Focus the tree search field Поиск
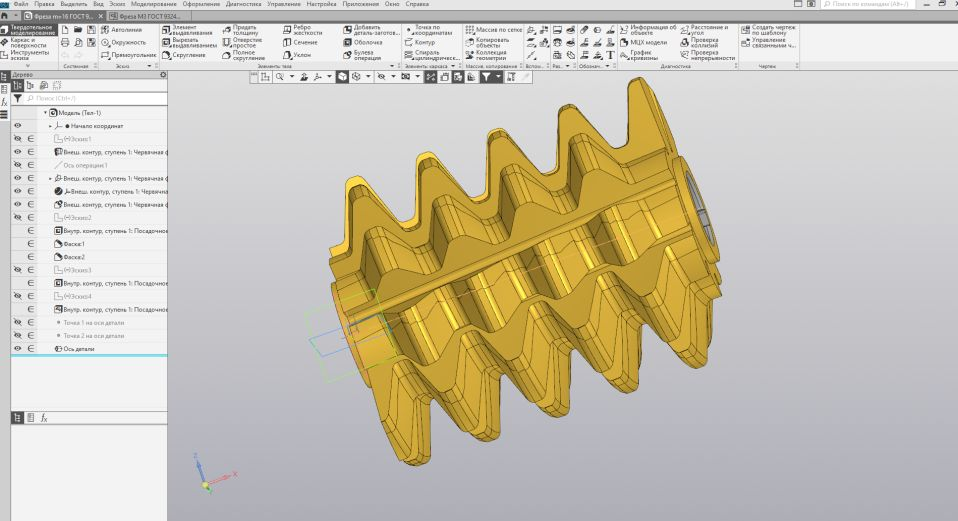This screenshot has height=521, width=958. click(x=96, y=98)
